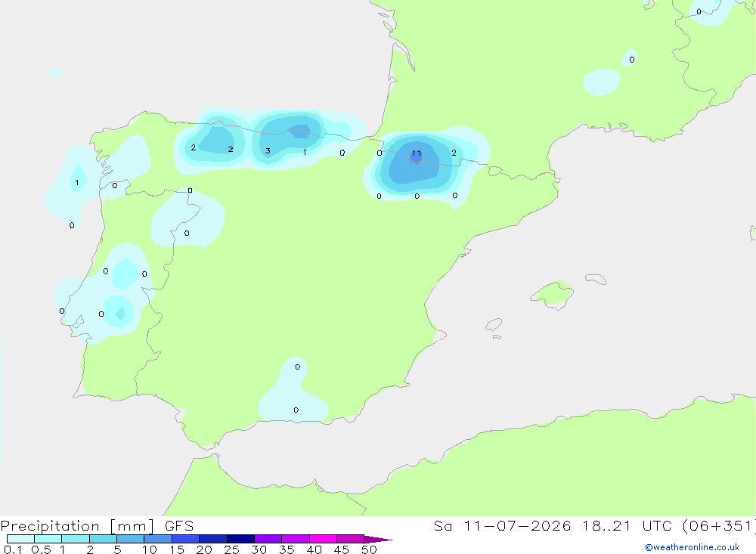The height and width of the screenshot is (554, 756).
Task: Click the purple arrow tip above 50 mm
Action: point(377,539)
